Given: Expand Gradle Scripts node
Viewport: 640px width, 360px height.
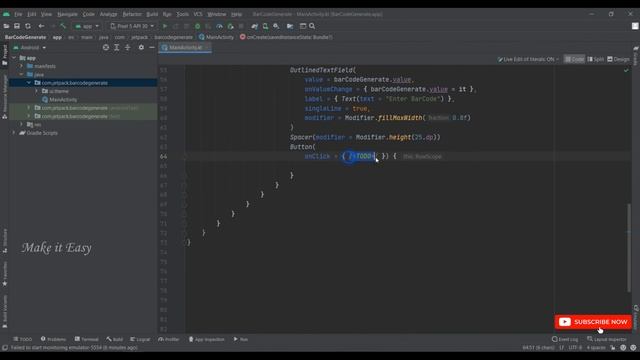Looking at the screenshot, I should [x=14, y=133].
